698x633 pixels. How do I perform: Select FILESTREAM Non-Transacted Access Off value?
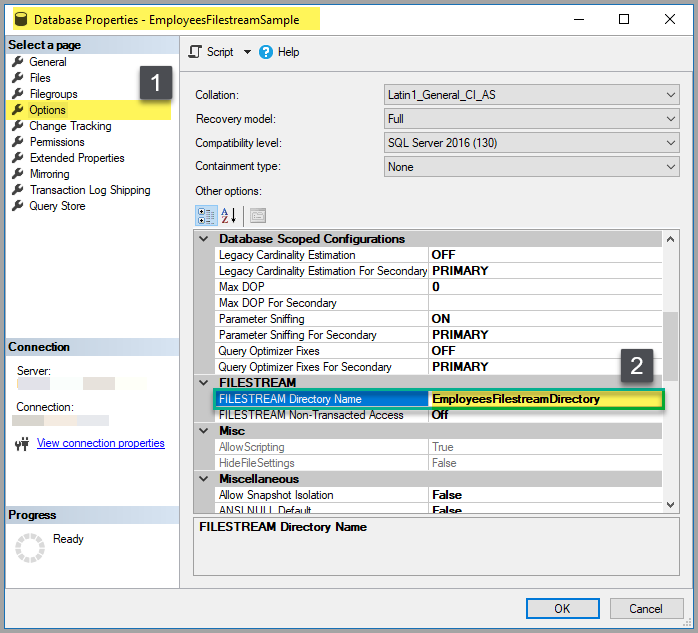pyautogui.click(x=545, y=415)
